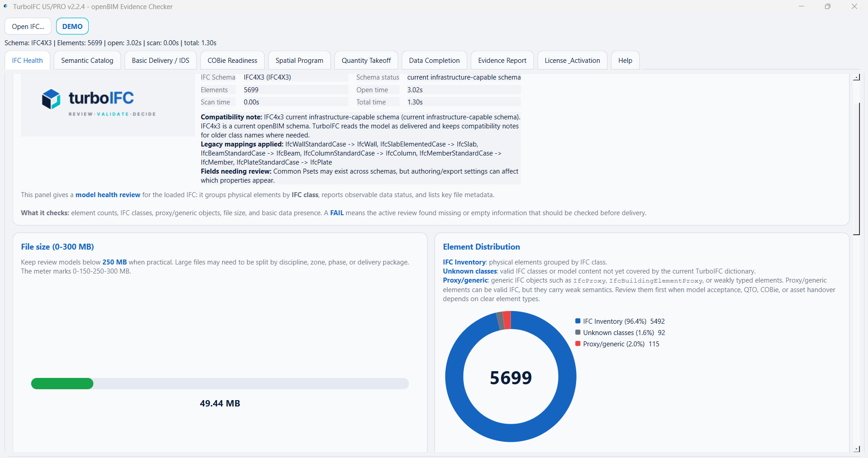Click the Open IFC... button
This screenshot has width=868, height=458.
click(28, 26)
